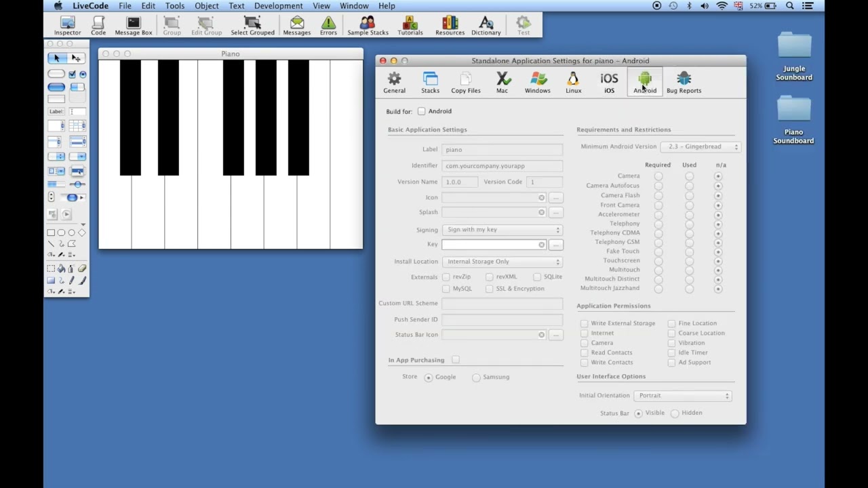
Task: Enable the SSL & Encryption checkbox
Action: click(x=490, y=289)
